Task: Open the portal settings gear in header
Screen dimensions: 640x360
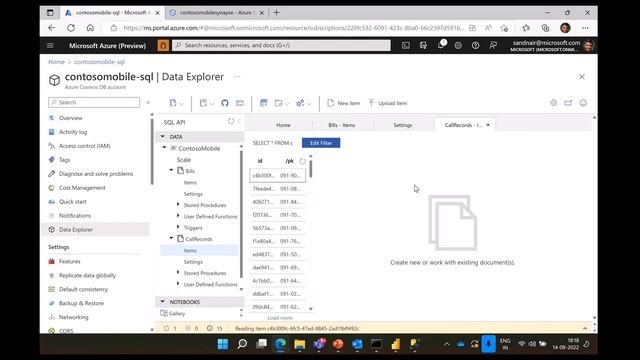Action: pyautogui.click(x=458, y=45)
